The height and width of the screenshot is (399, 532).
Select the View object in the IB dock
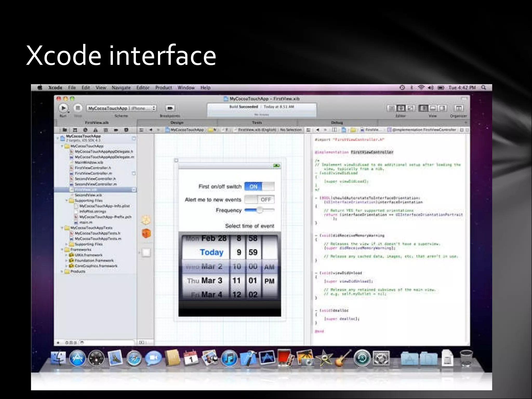click(x=146, y=252)
